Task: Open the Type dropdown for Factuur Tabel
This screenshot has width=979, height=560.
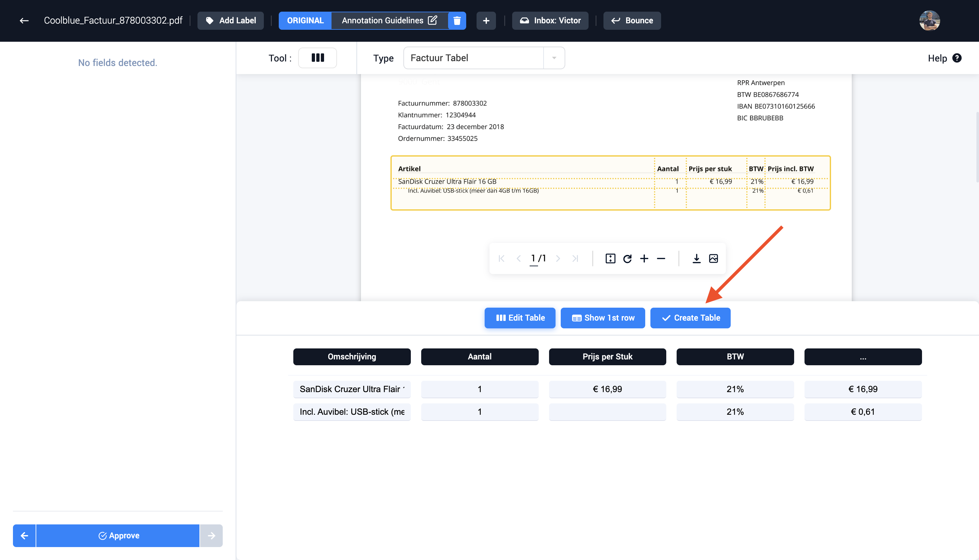Action: point(554,58)
